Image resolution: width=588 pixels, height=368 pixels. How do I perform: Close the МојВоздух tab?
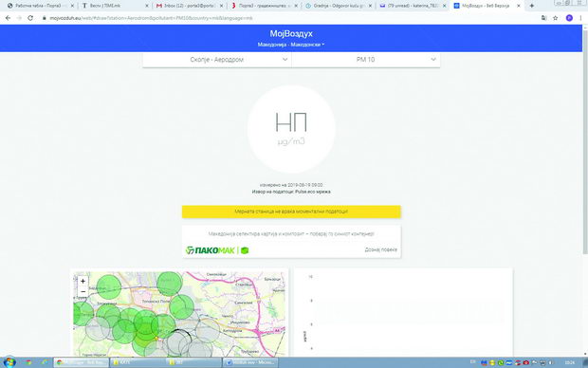tap(519, 6)
